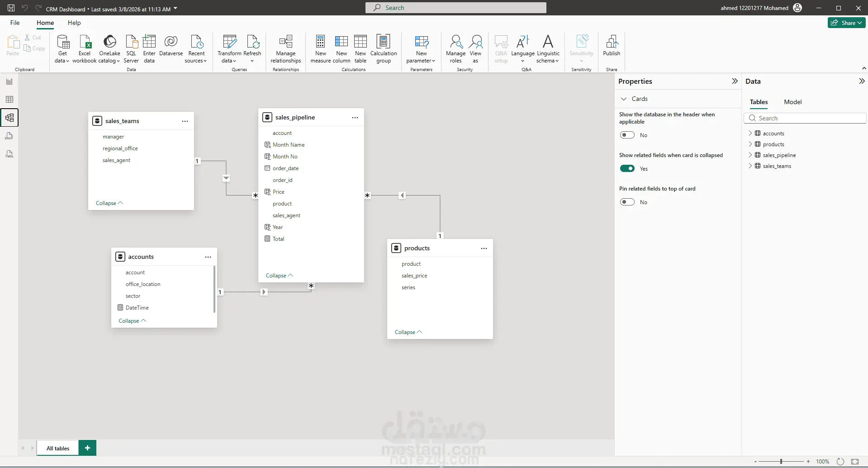This screenshot has height=468, width=868.
Task: Collapse the Cards section
Action: point(624,99)
